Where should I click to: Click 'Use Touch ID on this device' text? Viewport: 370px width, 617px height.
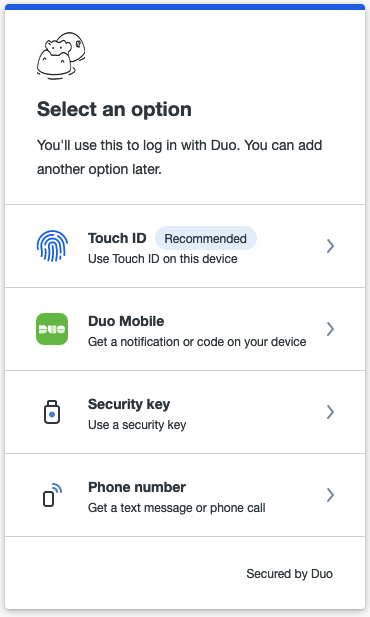pyautogui.click(x=163, y=259)
